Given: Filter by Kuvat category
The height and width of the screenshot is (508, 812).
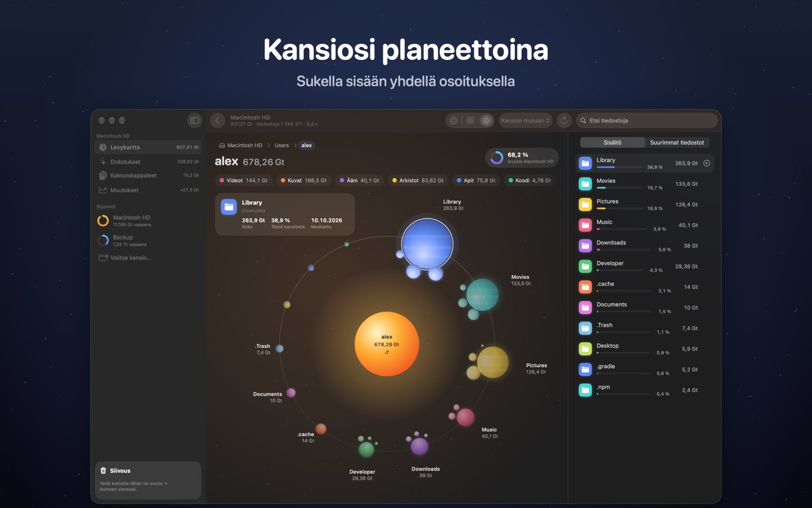Looking at the screenshot, I should [303, 181].
